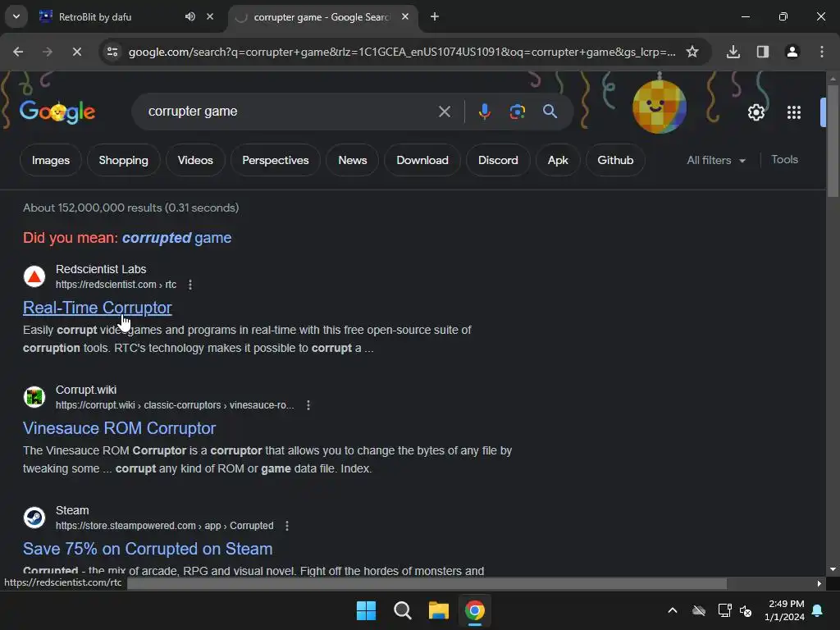The width and height of the screenshot is (840, 630).
Task: Apply the Github filter chip
Action: click(x=615, y=160)
